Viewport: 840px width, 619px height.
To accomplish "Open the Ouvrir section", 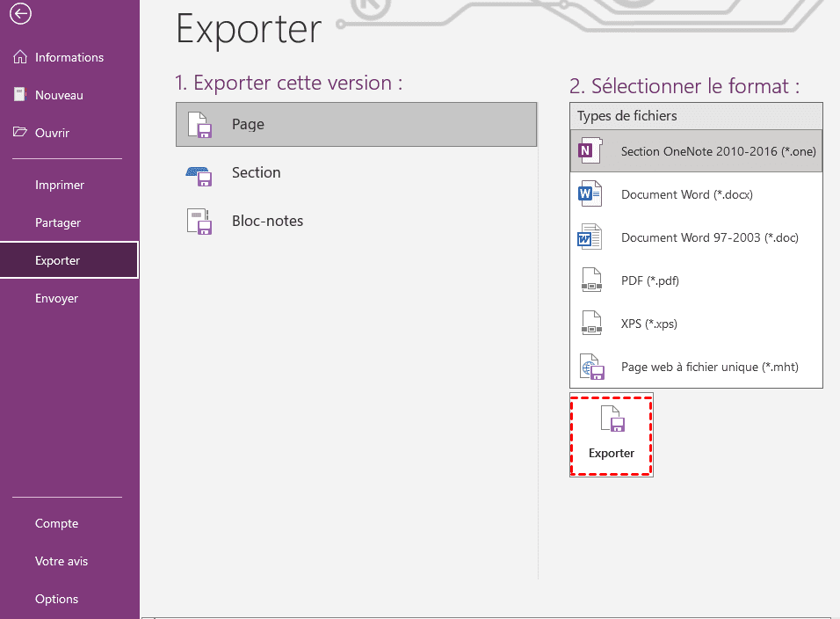I will (58, 132).
